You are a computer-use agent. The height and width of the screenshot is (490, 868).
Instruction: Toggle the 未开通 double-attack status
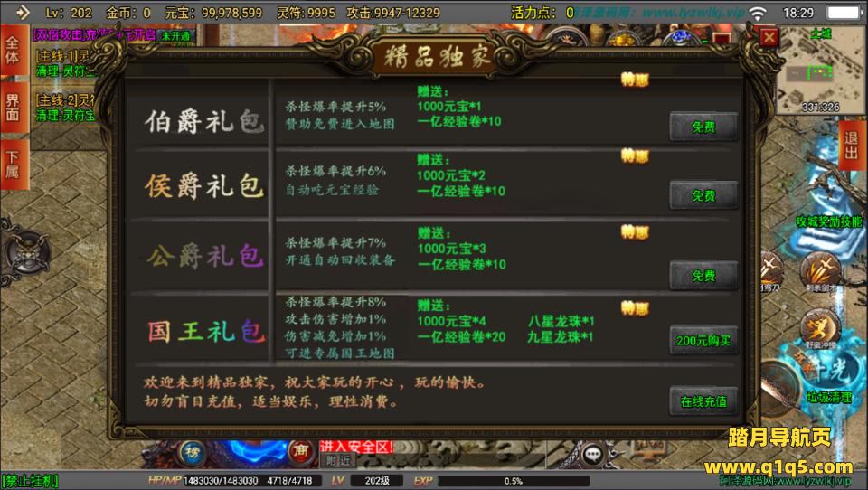175,35
